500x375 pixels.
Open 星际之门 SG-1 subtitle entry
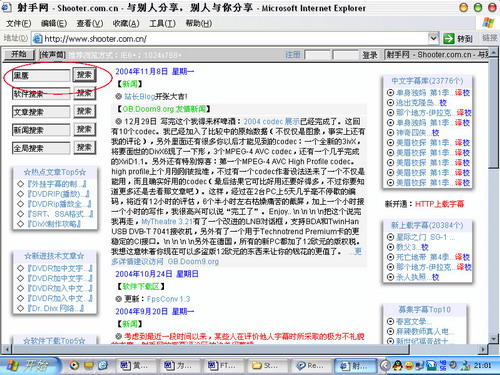[x=425, y=237]
